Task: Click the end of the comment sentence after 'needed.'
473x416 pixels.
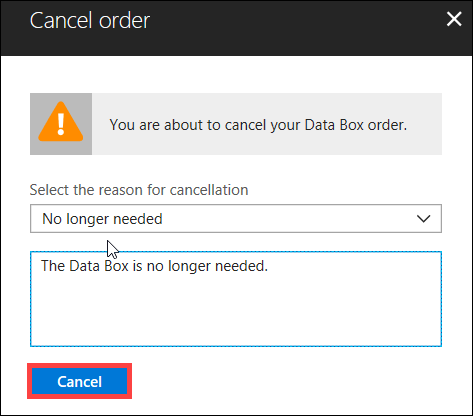Action: point(269,266)
